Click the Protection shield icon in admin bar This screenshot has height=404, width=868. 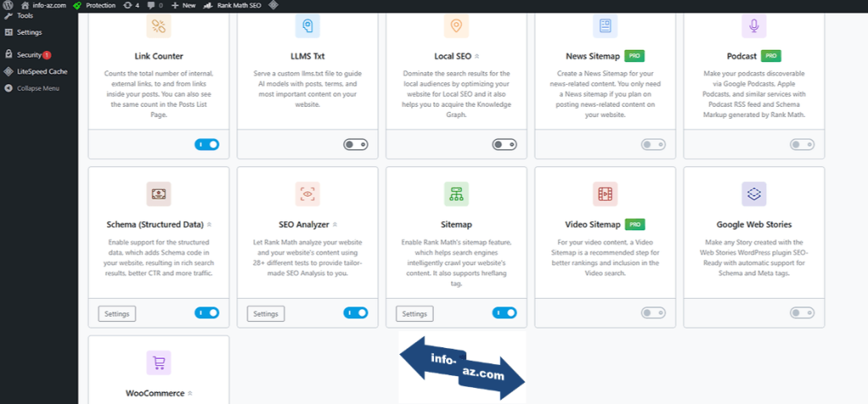click(77, 5)
